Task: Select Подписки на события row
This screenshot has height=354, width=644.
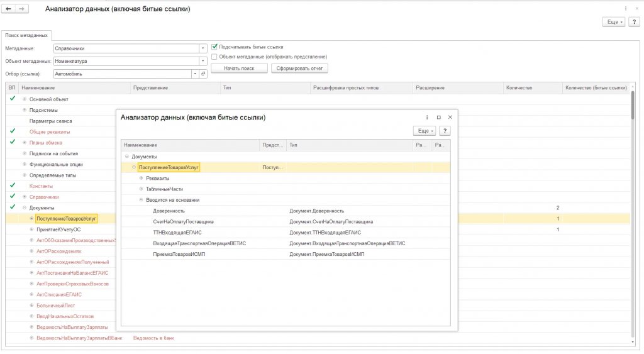Action: 53,153
